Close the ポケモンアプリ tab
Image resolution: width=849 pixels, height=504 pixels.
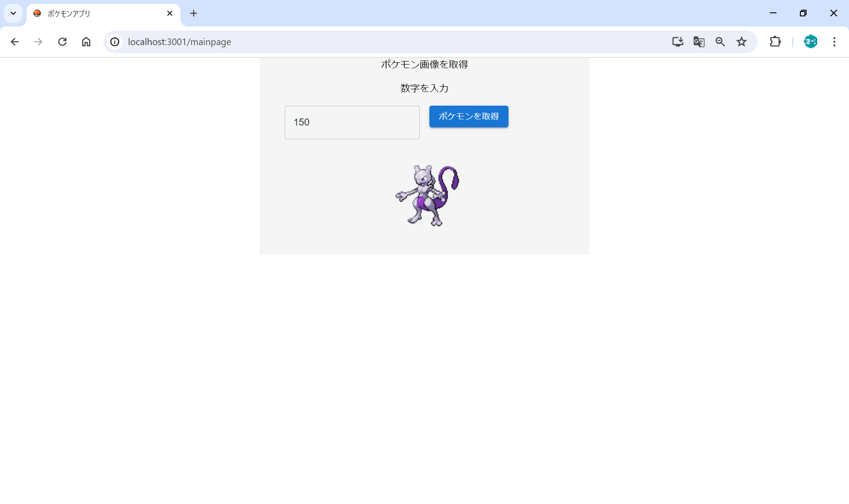pyautogui.click(x=170, y=13)
